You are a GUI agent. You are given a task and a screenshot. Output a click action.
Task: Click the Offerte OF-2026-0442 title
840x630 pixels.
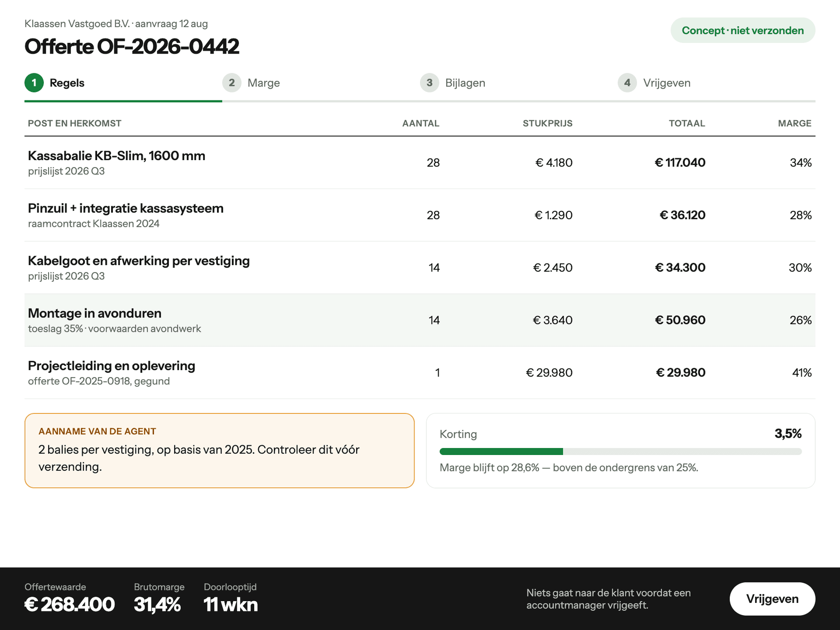click(x=132, y=46)
